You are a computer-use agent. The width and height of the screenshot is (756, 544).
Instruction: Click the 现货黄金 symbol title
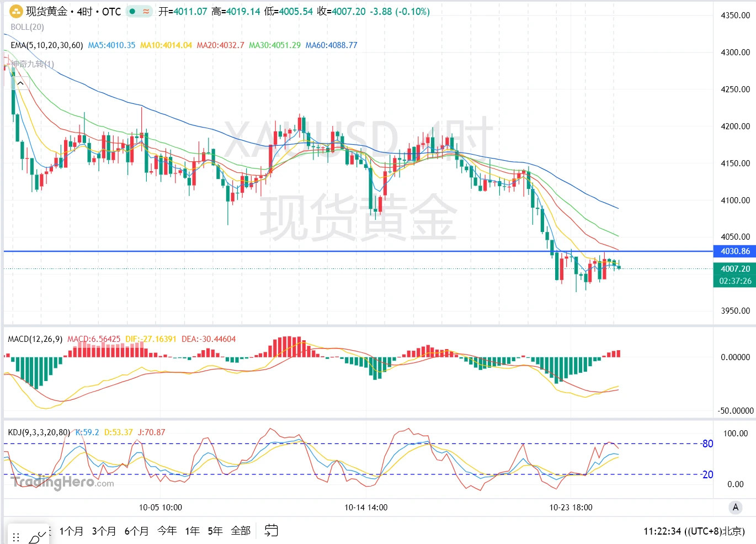47,11
